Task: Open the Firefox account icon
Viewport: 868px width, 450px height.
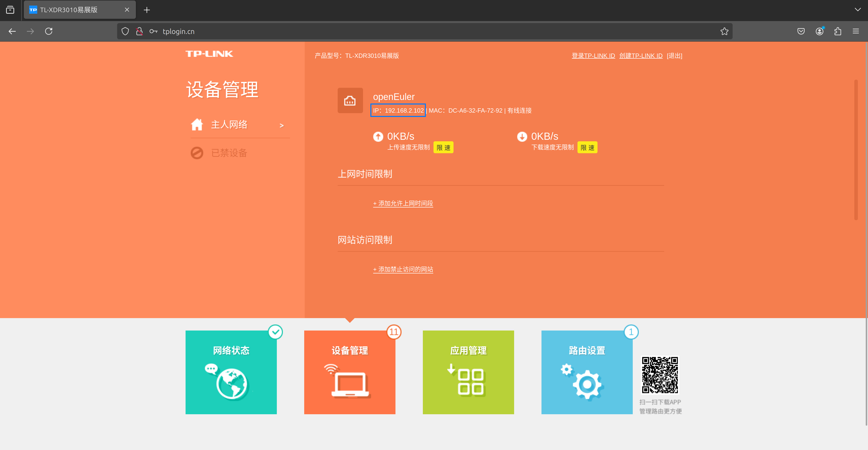Action: (x=820, y=31)
